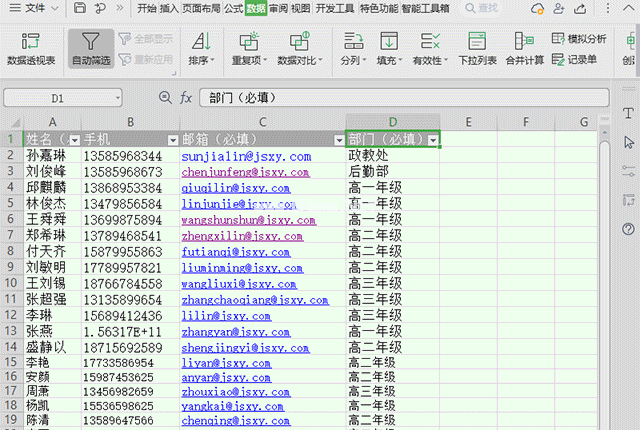640x430 pixels.
Task: Switch to the 插入 ribbon tab
Action: click(x=169, y=8)
